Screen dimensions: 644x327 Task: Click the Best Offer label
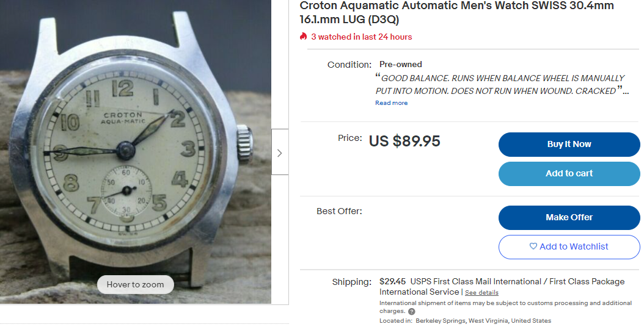(x=339, y=211)
